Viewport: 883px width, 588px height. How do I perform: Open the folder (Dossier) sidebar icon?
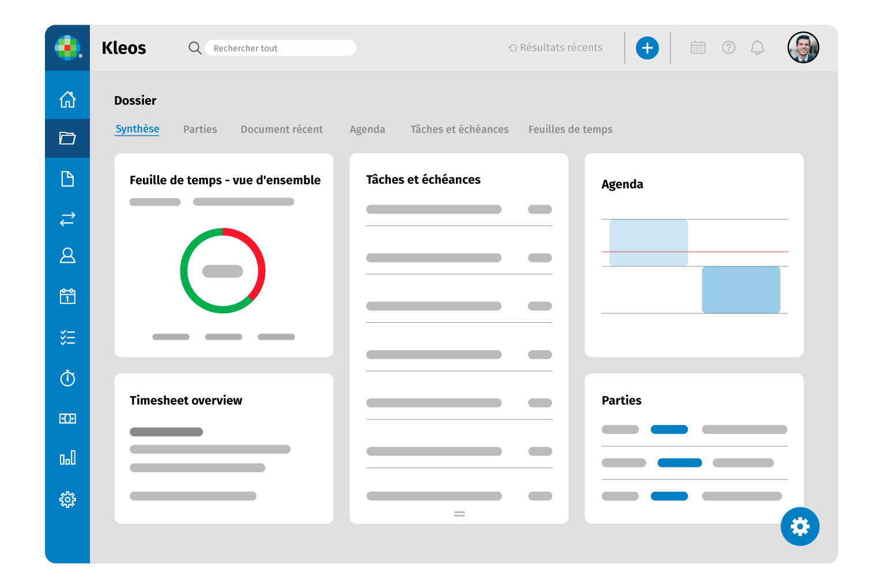click(x=67, y=138)
